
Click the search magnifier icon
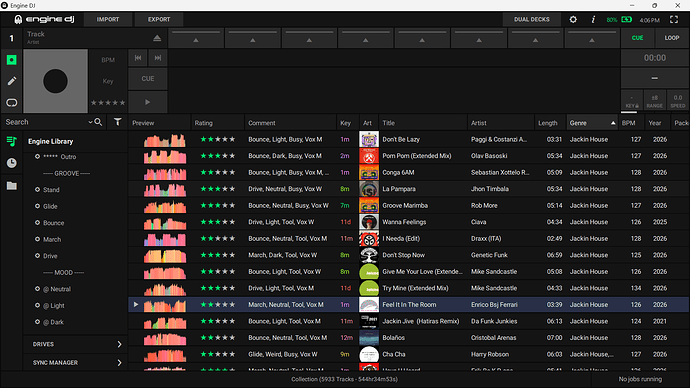tap(98, 122)
